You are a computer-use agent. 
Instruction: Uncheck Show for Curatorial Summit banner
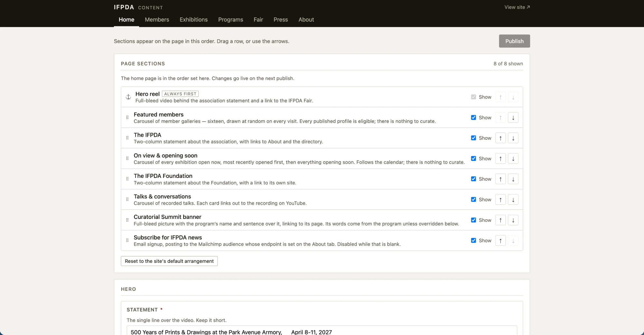[473, 220]
